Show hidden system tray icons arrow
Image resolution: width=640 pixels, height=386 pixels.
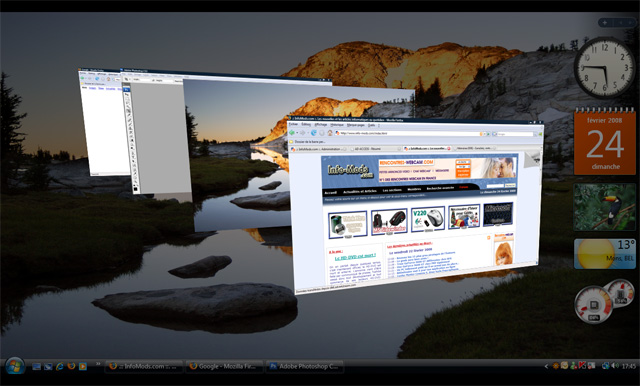(x=547, y=366)
